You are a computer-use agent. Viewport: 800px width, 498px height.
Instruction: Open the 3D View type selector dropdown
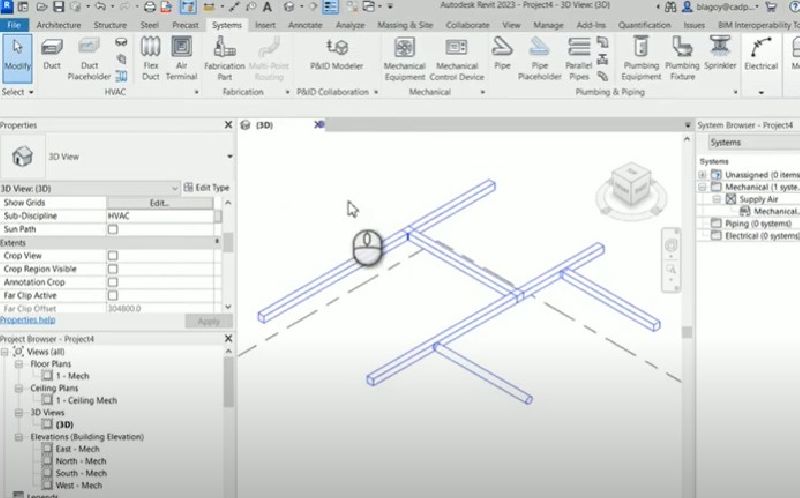[230, 157]
